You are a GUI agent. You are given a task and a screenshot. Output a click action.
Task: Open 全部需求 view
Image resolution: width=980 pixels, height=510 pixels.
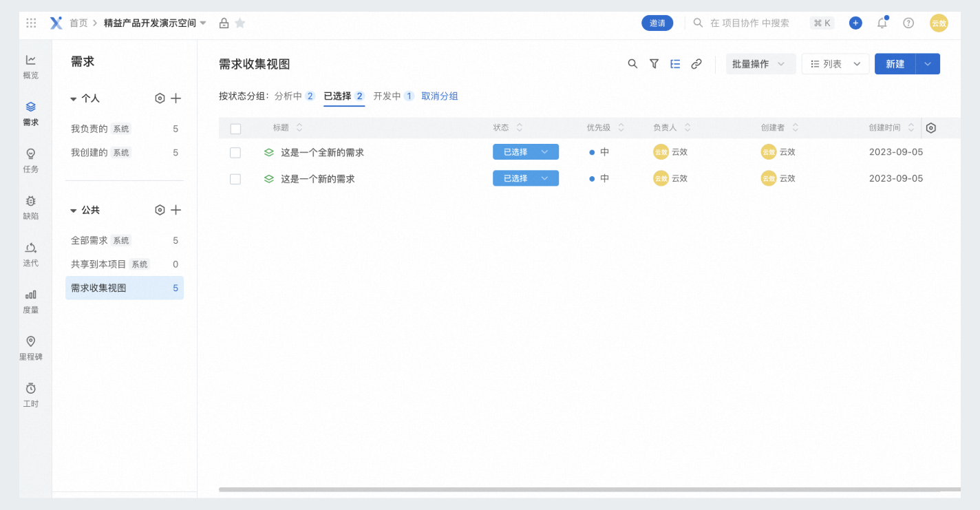(125, 240)
